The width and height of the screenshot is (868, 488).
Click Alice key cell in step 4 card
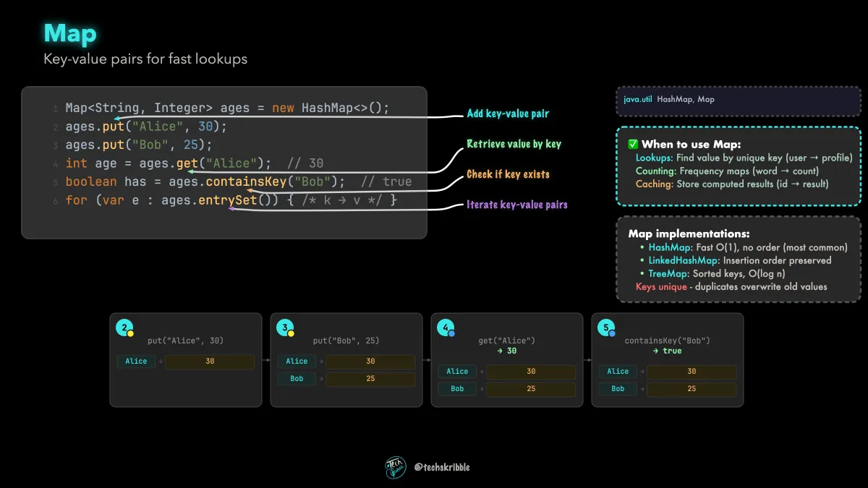click(x=457, y=372)
